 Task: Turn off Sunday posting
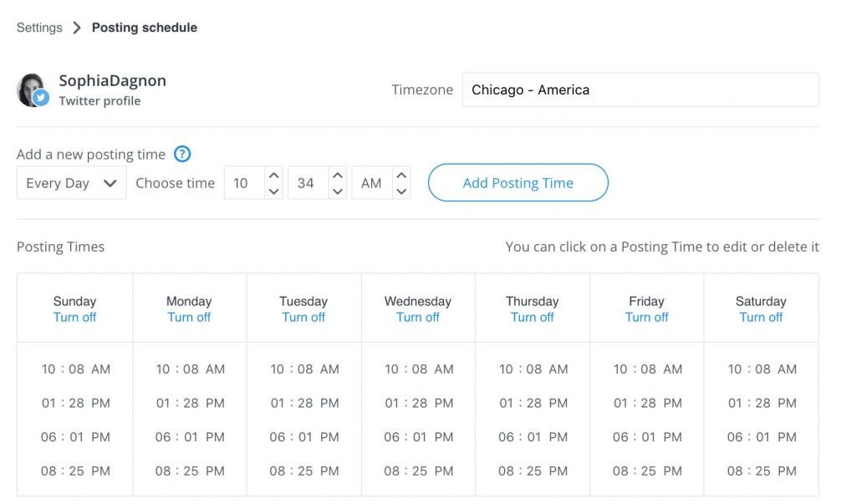pos(74,318)
